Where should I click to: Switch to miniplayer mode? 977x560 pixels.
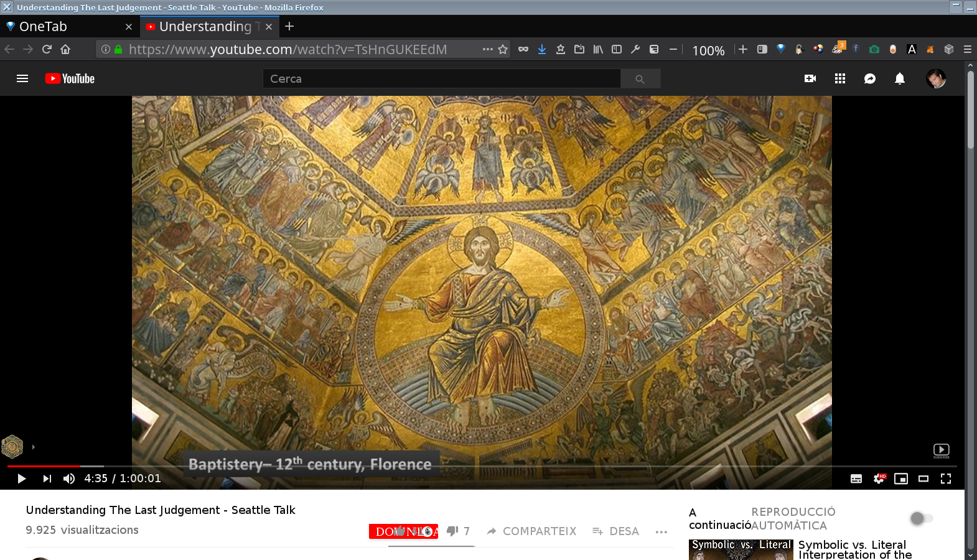tap(901, 478)
